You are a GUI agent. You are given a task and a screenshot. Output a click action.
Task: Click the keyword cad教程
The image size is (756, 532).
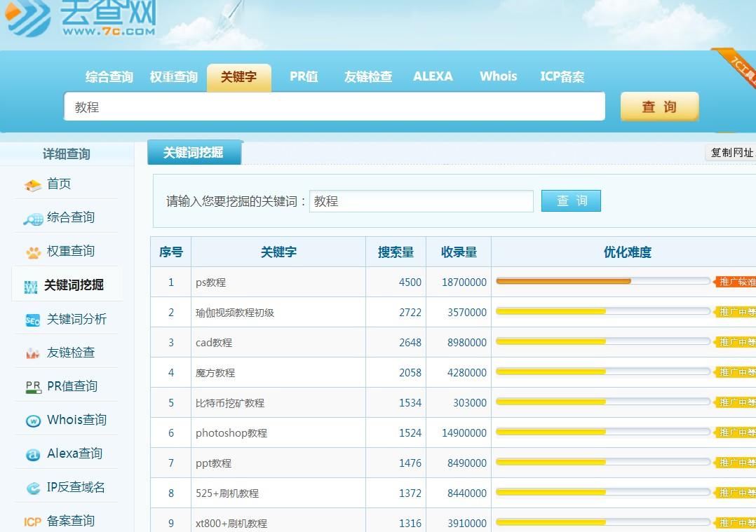tap(214, 343)
